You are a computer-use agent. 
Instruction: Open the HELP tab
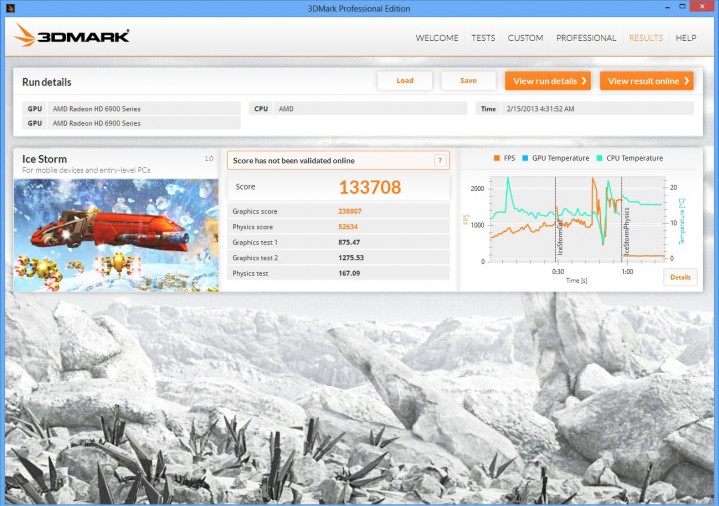(x=686, y=38)
